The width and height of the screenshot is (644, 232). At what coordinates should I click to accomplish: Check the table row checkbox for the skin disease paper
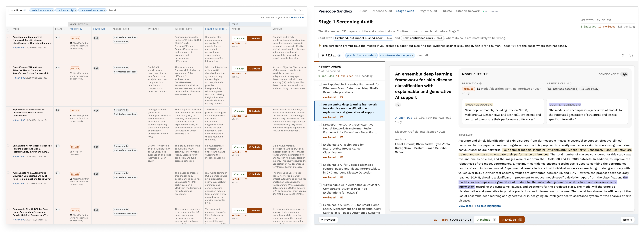click(8, 37)
